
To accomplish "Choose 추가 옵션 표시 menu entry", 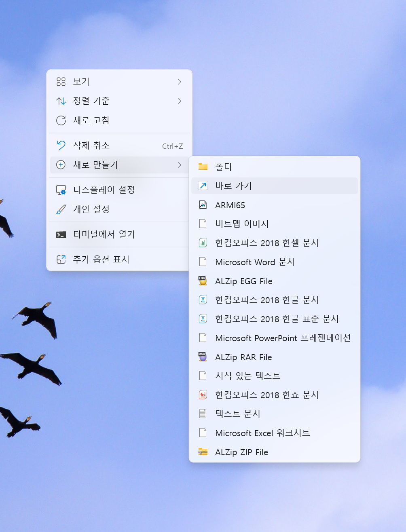I will tap(119, 260).
